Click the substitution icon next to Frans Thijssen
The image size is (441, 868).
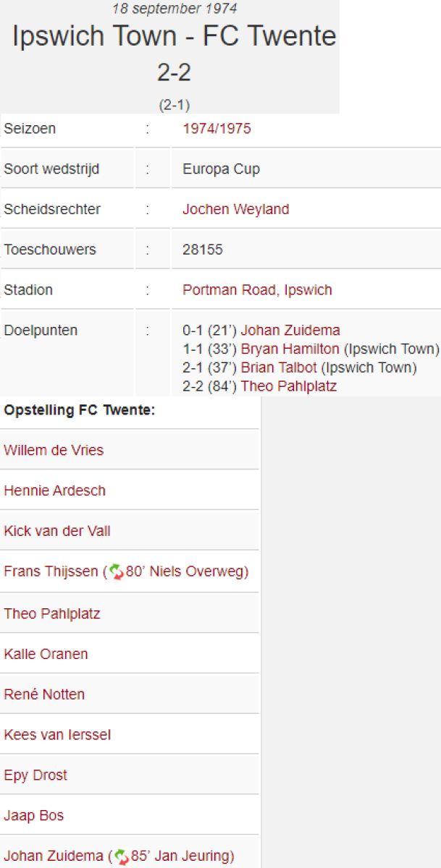point(117,572)
